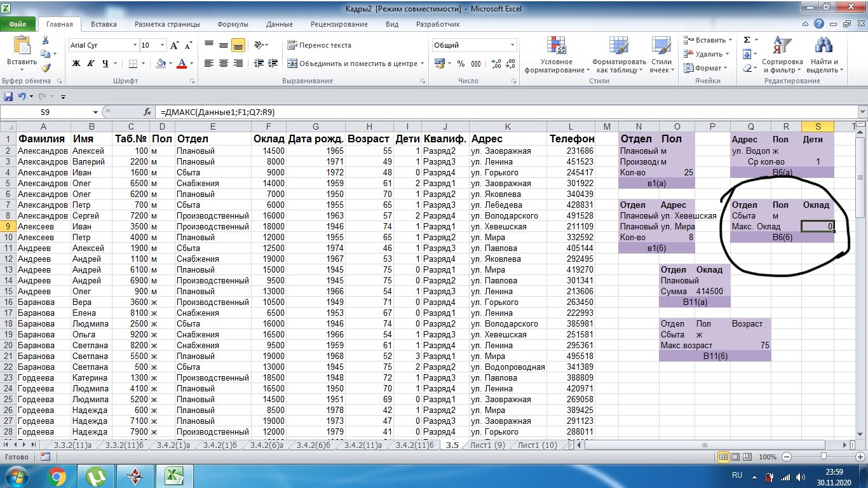Click the zoom slider in status bar
This screenshot has width=868, height=488.
824,457
